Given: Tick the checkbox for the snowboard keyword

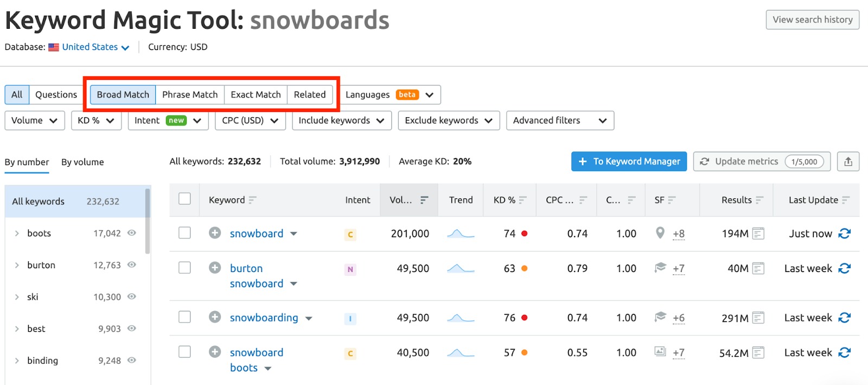Looking at the screenshot, I should tap(185, 233).
